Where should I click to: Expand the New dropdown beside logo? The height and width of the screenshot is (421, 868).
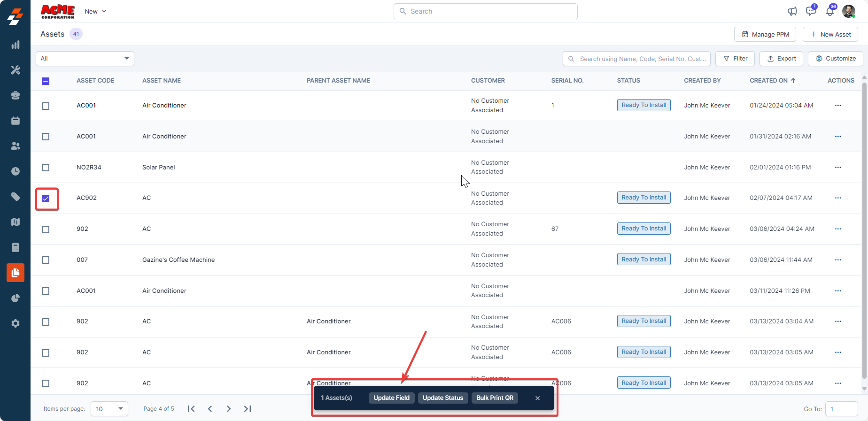click(x=95, y=11)
